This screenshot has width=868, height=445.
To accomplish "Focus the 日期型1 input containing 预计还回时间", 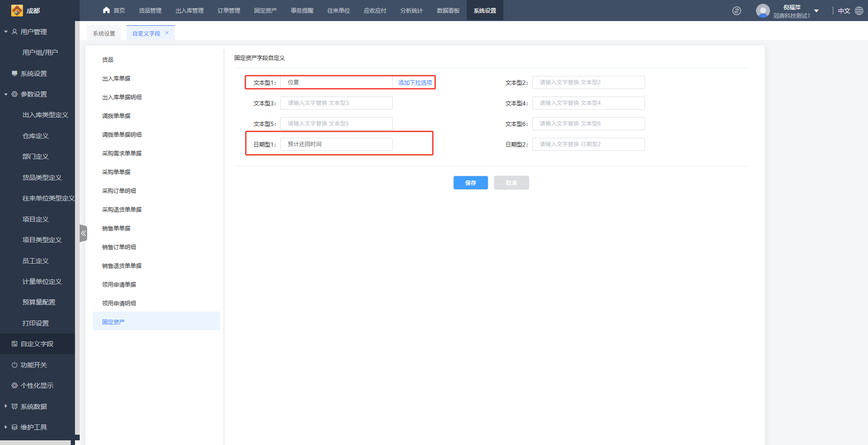I will [x=337, y=144].
